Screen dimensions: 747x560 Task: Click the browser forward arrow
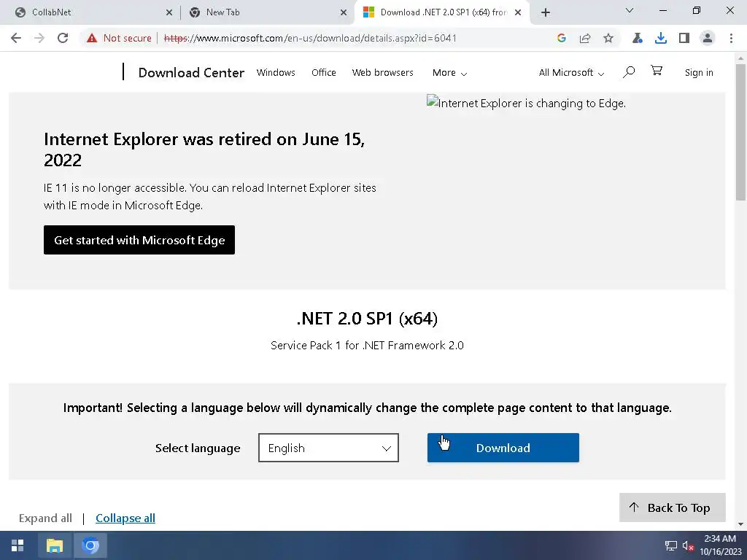point(39,38)
